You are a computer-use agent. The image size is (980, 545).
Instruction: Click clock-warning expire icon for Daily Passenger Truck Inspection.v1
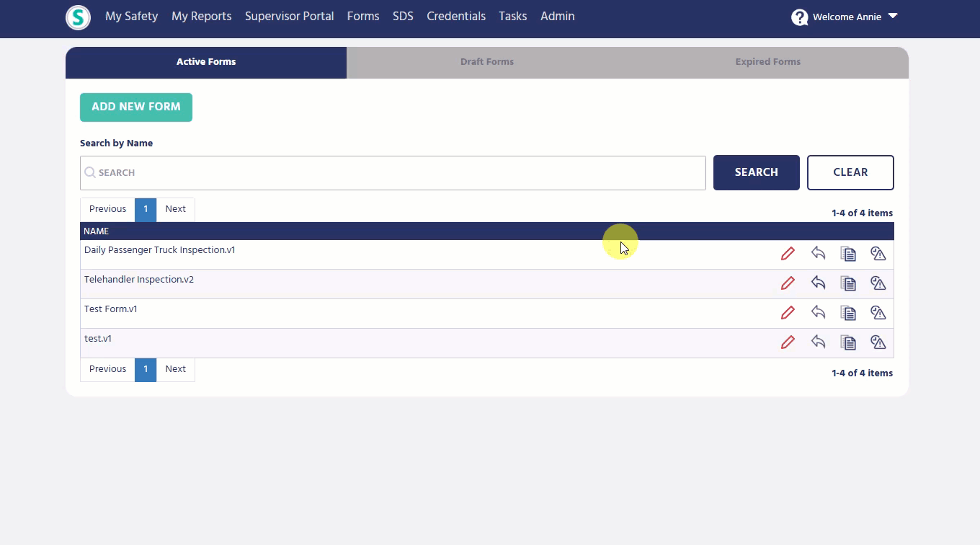[x=878, y=254]
